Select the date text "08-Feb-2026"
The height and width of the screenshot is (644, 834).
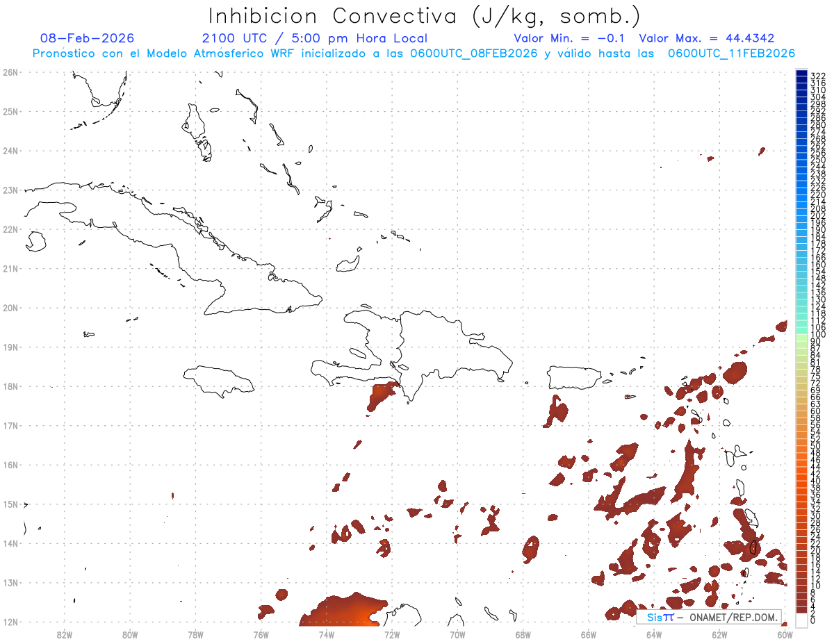[88, 38]
